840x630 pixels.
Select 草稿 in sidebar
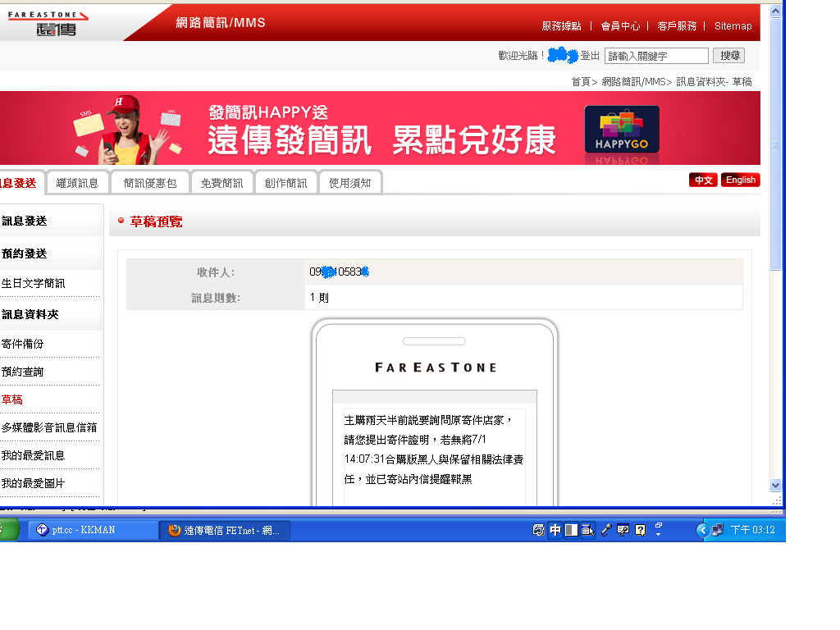point(11,399)
